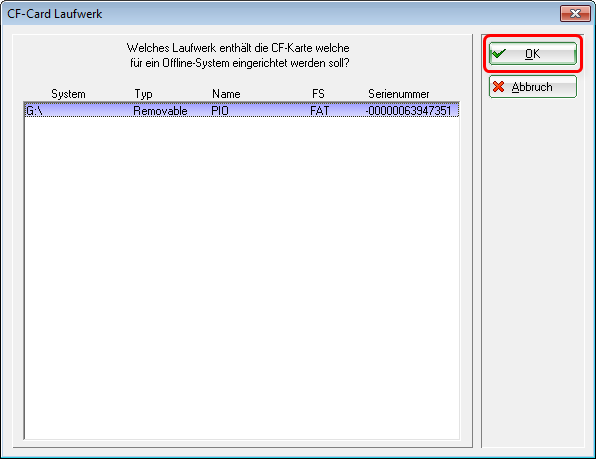
Task: Click the Typ column header
Action: pos(143,94)
